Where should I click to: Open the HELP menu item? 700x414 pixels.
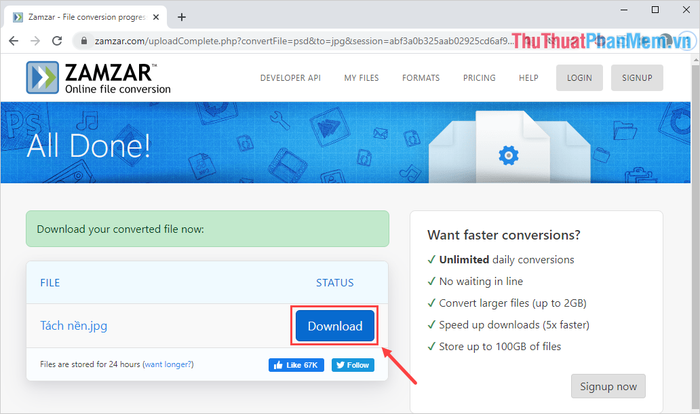pos(528,78)
